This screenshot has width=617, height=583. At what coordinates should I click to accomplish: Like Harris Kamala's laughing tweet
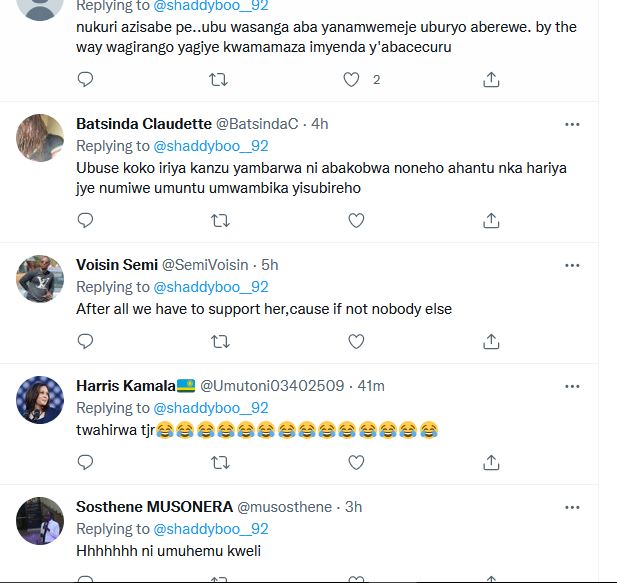pyautogui.click(x=356, y=462)
